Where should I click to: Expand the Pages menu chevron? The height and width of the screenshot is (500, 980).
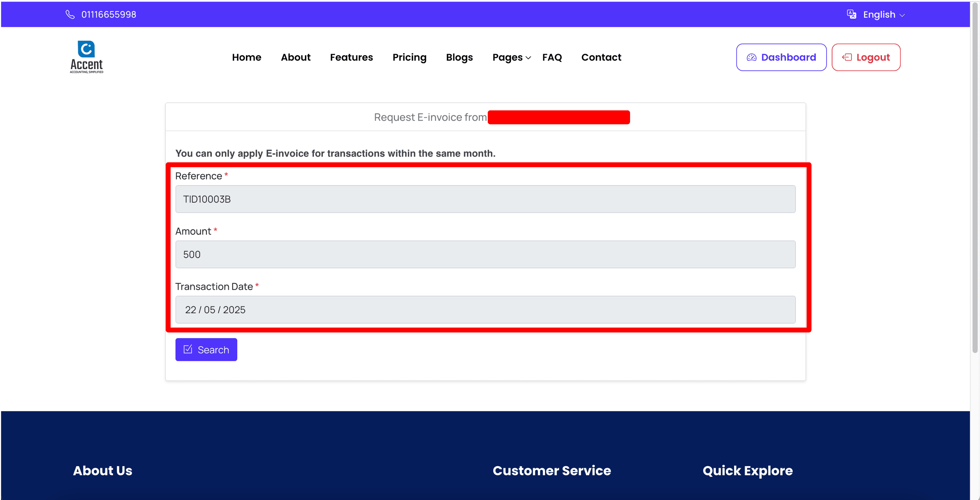pos(528,58)
